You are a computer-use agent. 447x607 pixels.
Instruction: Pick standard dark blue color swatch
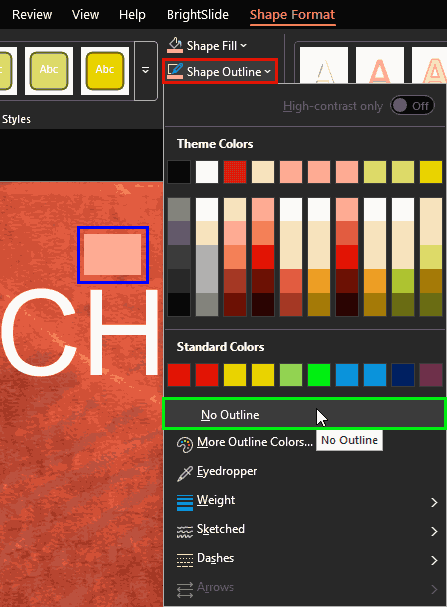(403, 375)
